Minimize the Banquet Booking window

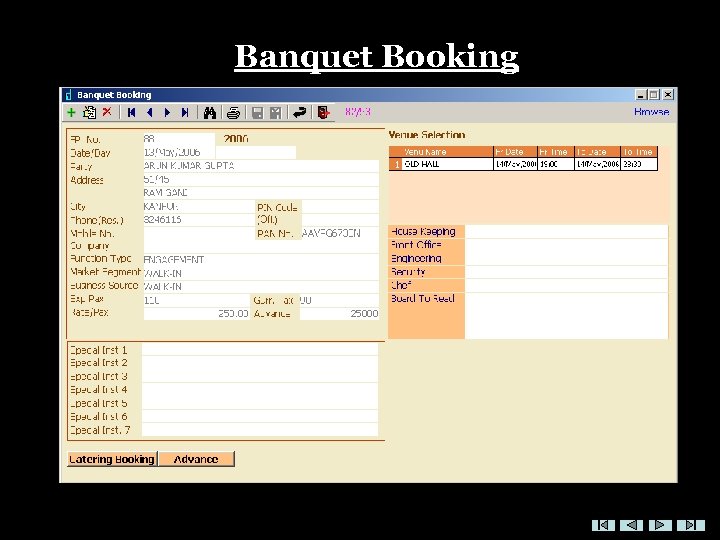tap(641, 95)
